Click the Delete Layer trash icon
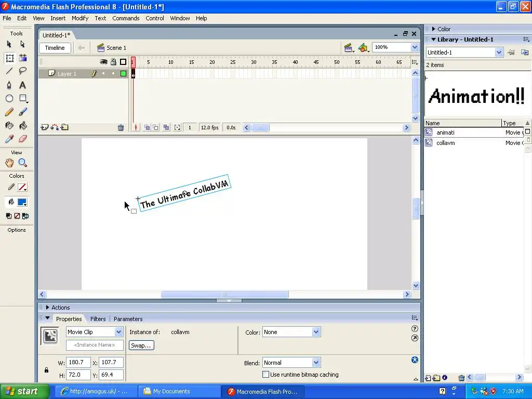The image size is (532, 399). point(121,128)
